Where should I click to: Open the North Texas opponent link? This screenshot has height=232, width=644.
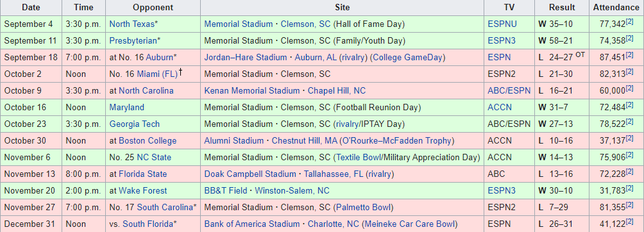131,24
